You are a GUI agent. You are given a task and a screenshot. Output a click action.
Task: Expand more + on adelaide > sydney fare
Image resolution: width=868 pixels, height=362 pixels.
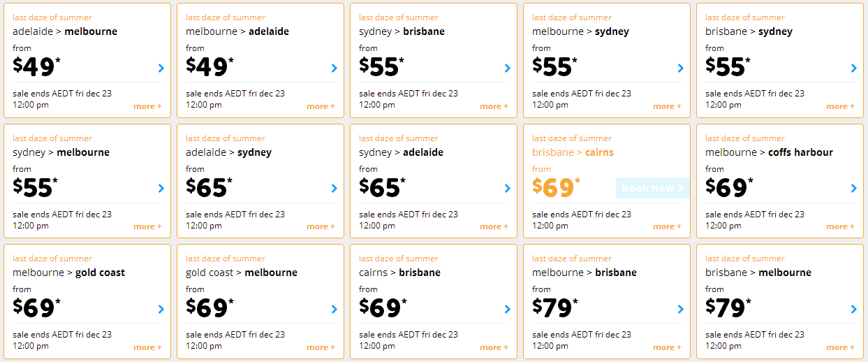(321, 226)
